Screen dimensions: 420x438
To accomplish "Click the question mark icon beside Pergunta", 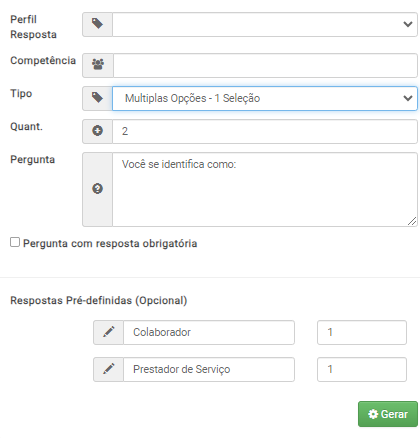I will [97, 189].
